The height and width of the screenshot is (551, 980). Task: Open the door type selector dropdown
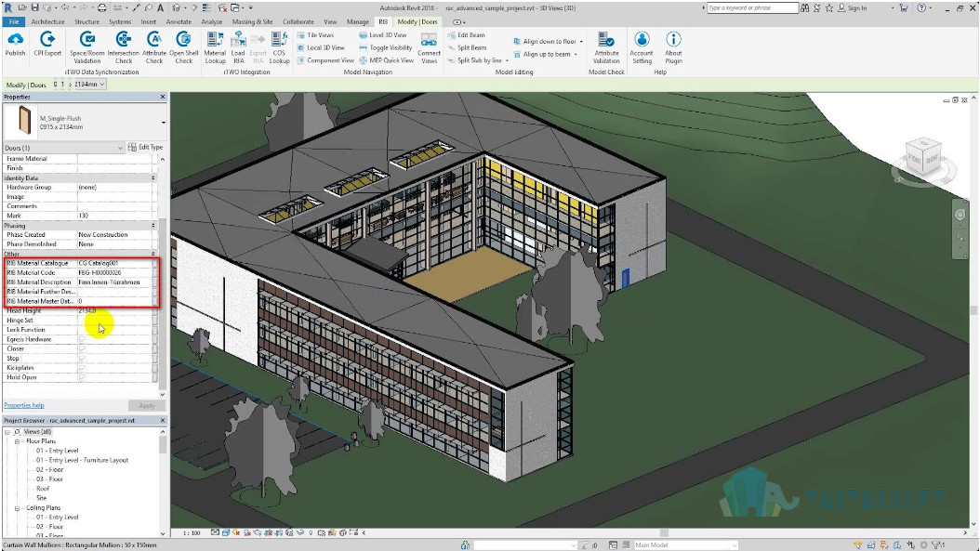(164, 123)
